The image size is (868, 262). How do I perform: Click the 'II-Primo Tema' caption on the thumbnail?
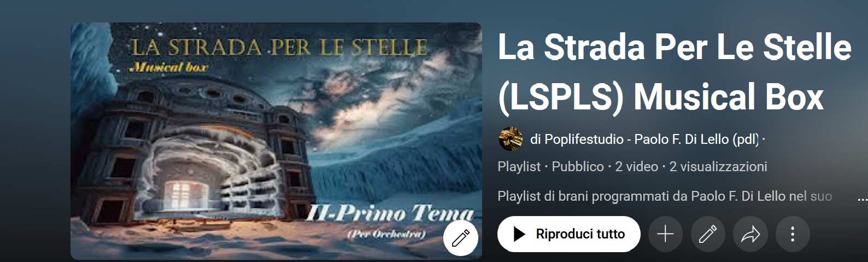tap(389, 213)
